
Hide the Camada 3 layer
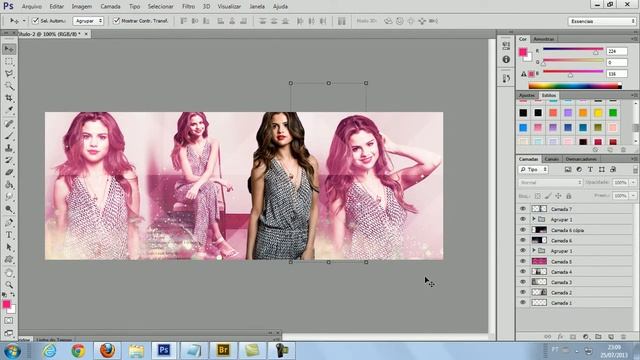point(523,282)
